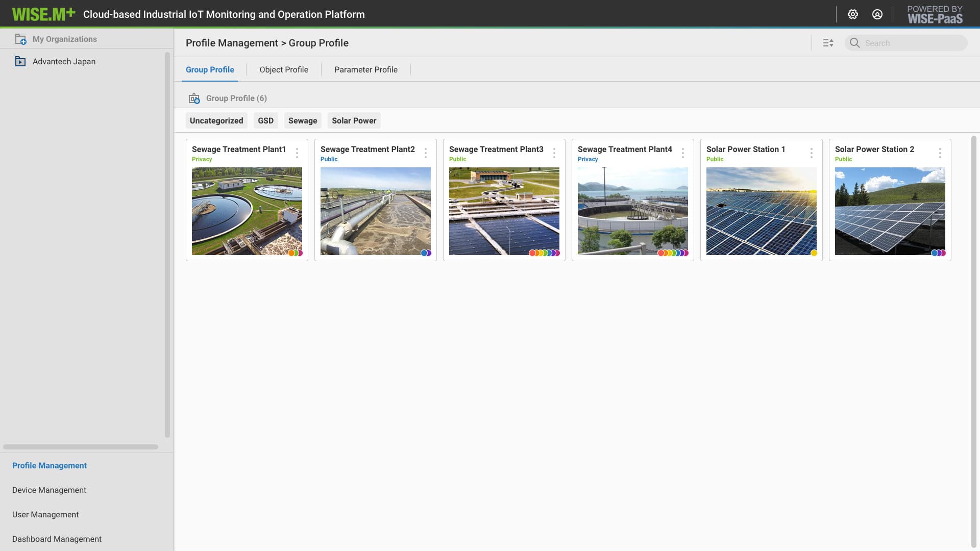Click the search magnifier icon
The height and width of the screenshot is (551, 980).
tap(855, 43)
